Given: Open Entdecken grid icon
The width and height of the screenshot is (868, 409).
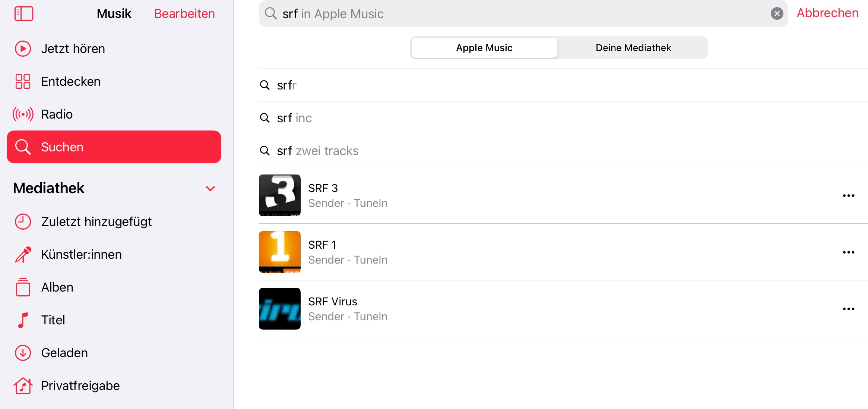Looking at the screenshot, I should pos(23,82).
